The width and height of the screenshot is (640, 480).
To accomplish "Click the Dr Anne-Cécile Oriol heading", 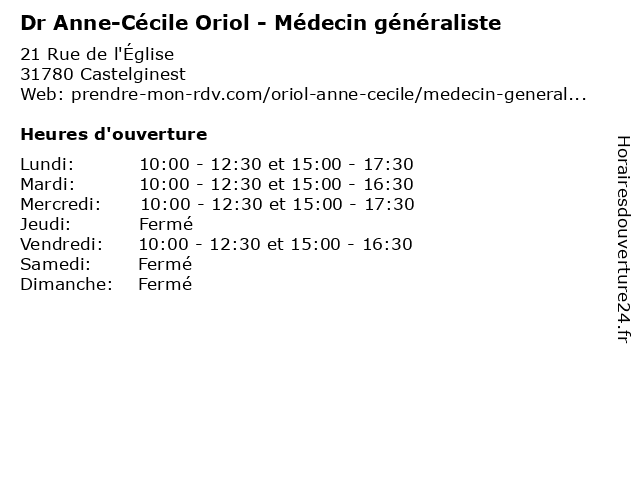I will [260, 23].
